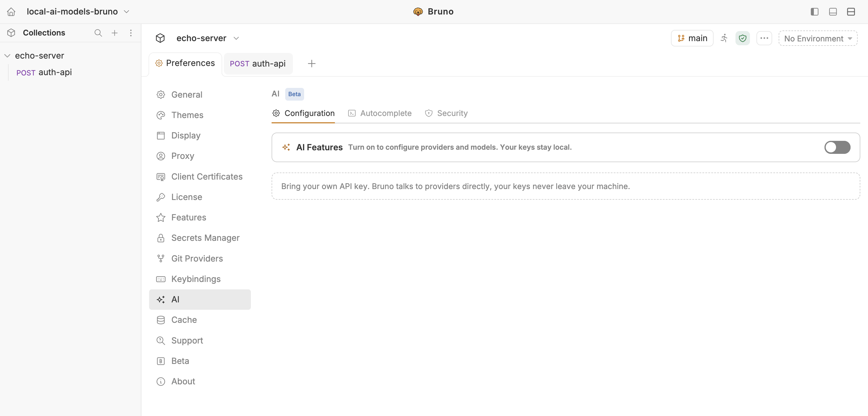This screenshot has height=416, width=868.
Task: Switch to the Security sub-tab
Action: point(446,113)
